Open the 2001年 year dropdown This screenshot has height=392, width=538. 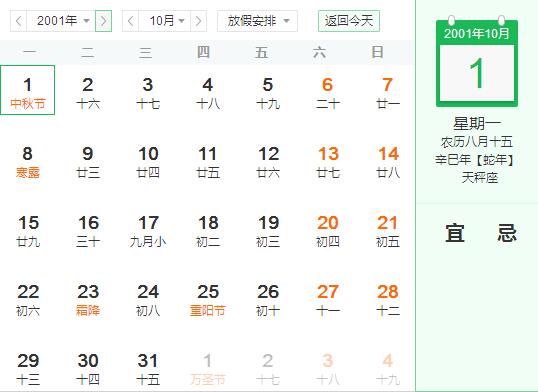(61, 21)
